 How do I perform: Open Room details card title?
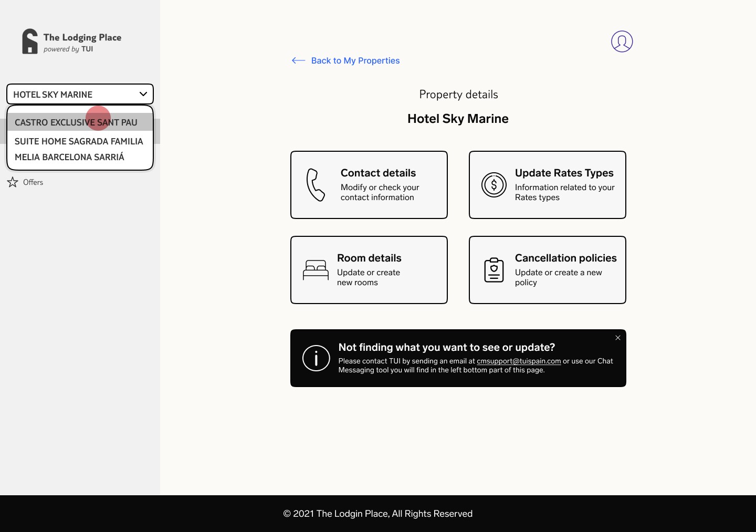click(369, 258)
